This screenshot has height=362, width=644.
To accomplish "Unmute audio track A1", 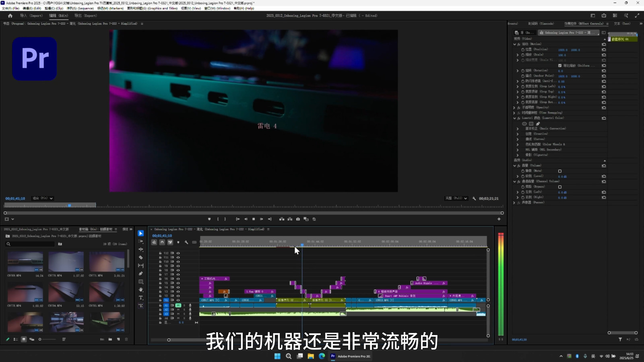I will pyautogui.click(x=178, y=305).
